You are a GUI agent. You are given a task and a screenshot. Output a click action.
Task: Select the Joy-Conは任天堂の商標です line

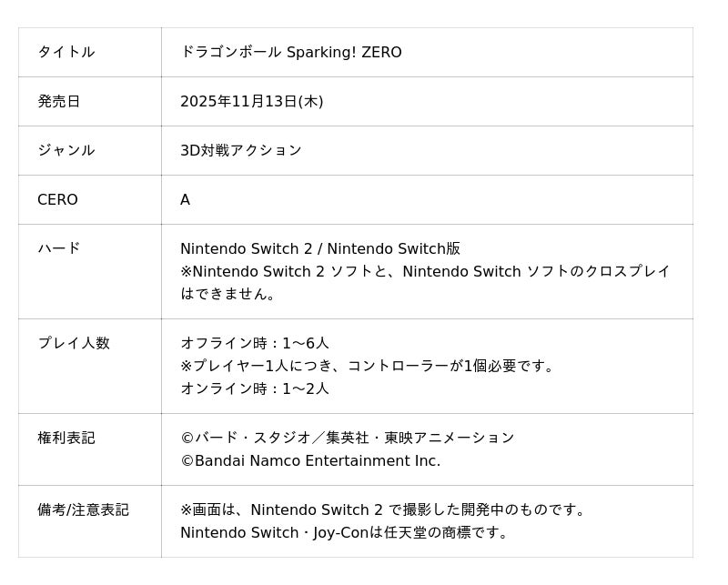click(x=344, y=532)
